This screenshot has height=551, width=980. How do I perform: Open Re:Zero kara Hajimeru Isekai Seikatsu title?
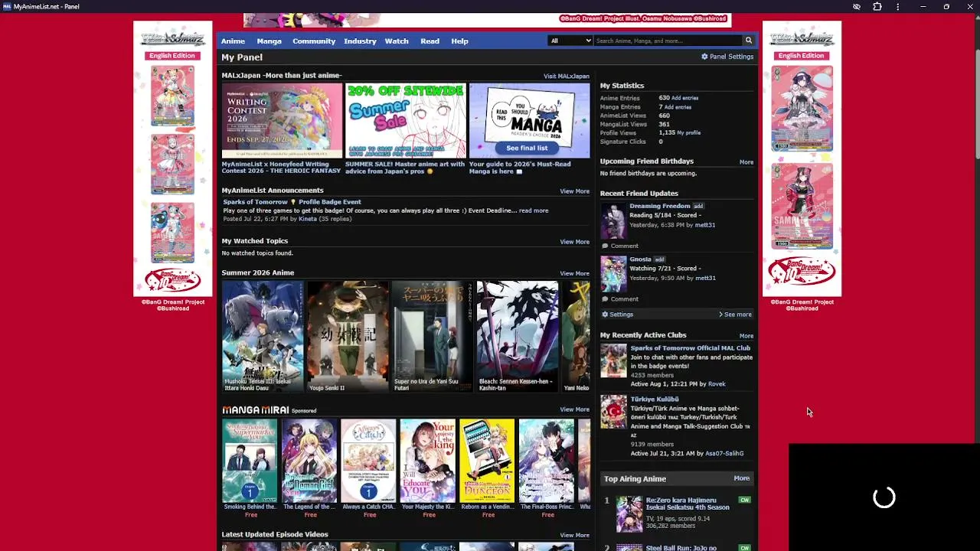[x=688, y=504]
